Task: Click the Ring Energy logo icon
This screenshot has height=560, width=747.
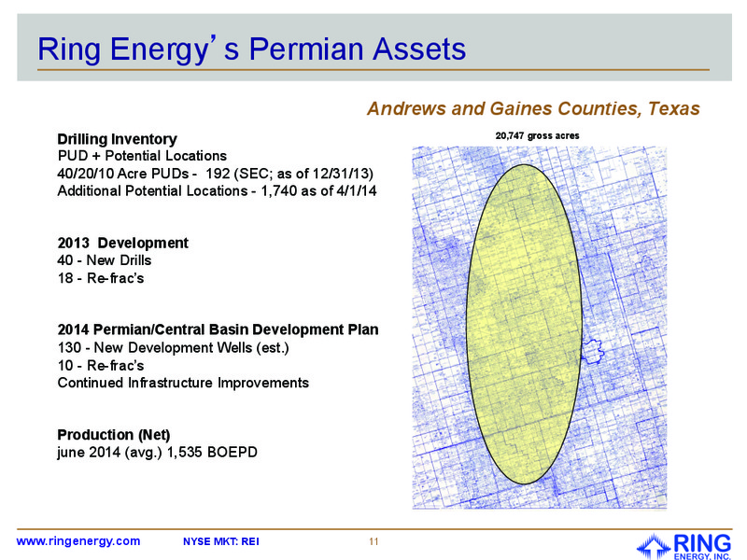Action: click(x=684, y=547)
